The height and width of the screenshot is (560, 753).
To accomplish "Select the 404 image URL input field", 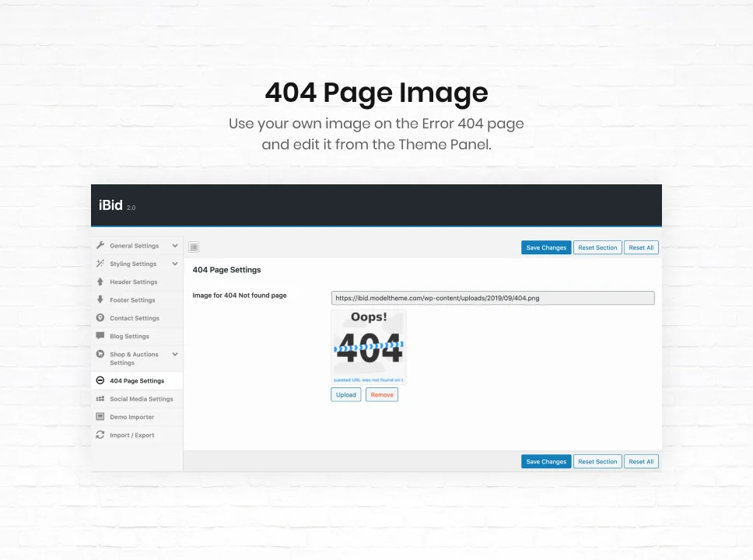I will point(492,298).
